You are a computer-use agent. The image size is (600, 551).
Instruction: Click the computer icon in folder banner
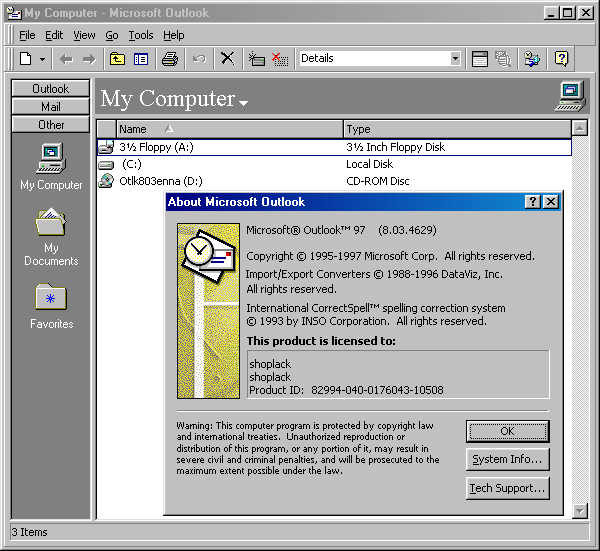570,96
